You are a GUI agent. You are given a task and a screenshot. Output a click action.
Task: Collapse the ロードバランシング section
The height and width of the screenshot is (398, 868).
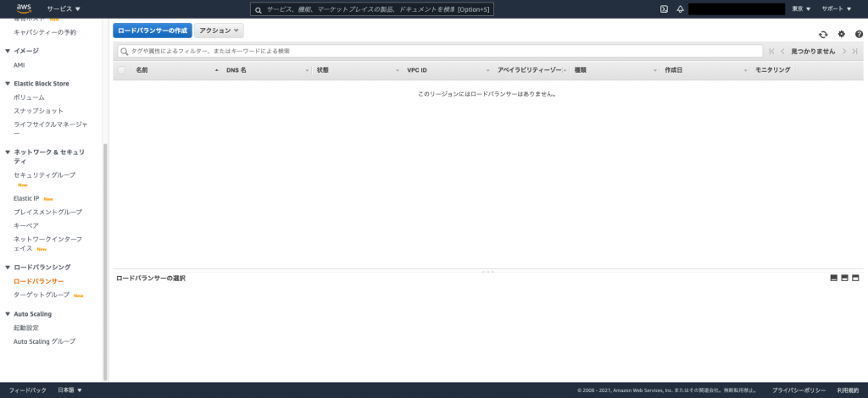click(x=8, y=268)
